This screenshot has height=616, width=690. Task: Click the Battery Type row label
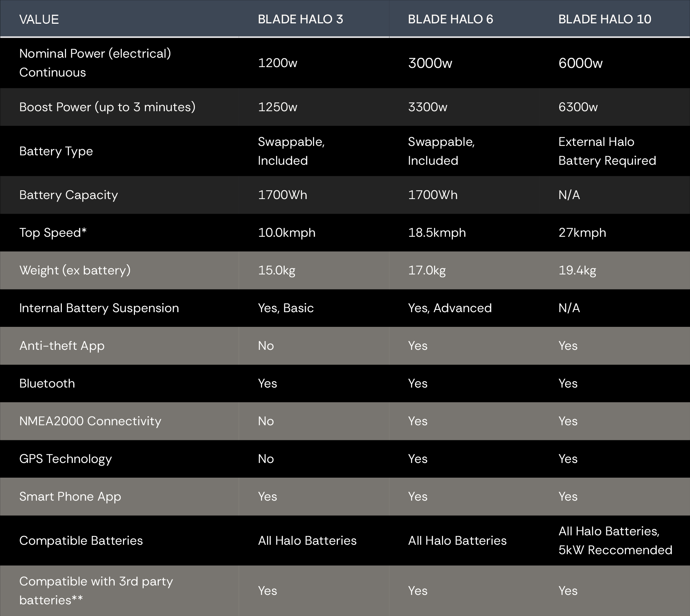56,151
